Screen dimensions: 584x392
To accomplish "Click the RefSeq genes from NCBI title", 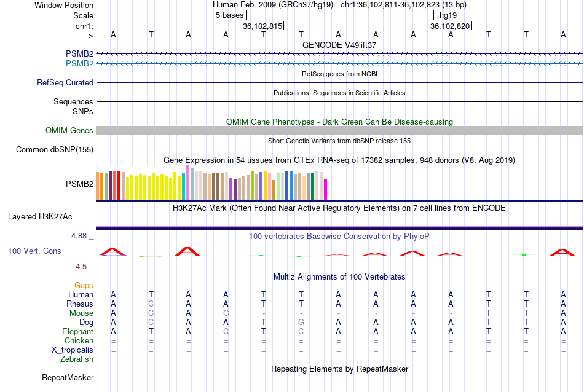I will pos(339,74).
